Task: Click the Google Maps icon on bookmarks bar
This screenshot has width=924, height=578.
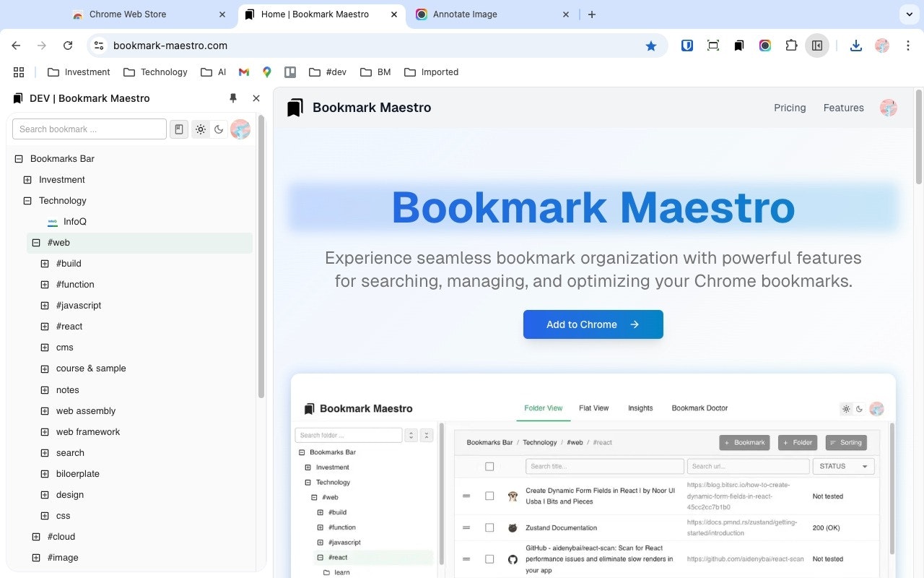Action: pos(266,72)
